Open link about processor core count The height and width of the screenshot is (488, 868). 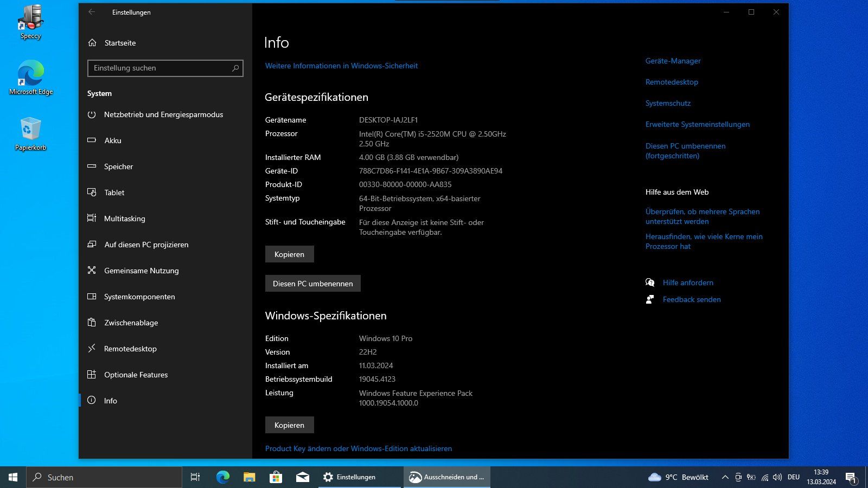[x=704, y=242]
